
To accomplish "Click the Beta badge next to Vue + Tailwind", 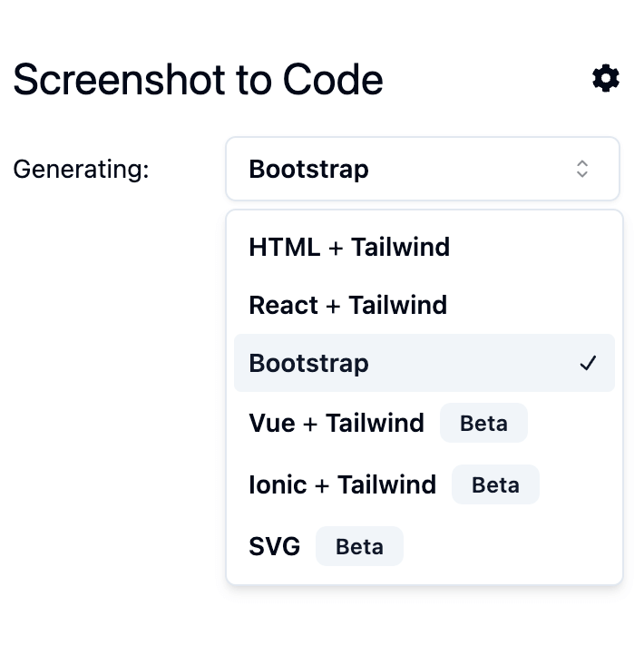I will click(x=483, y=424).
